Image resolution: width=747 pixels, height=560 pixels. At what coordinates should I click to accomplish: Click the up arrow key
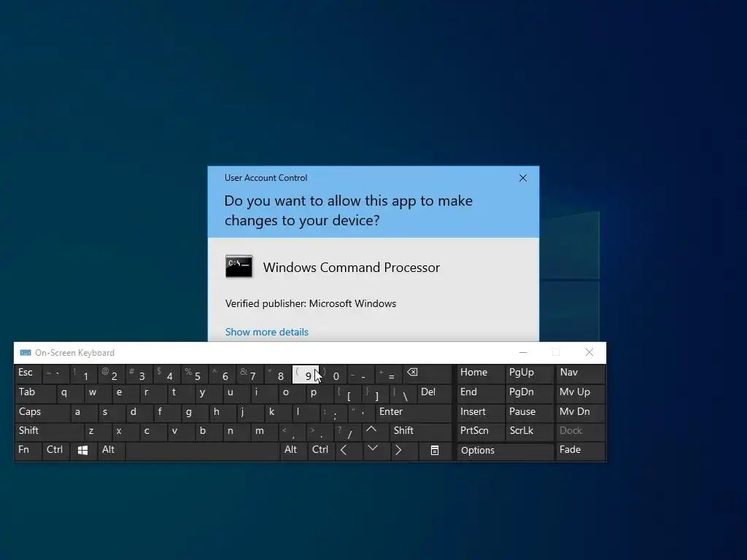click(x=376, y=432)
